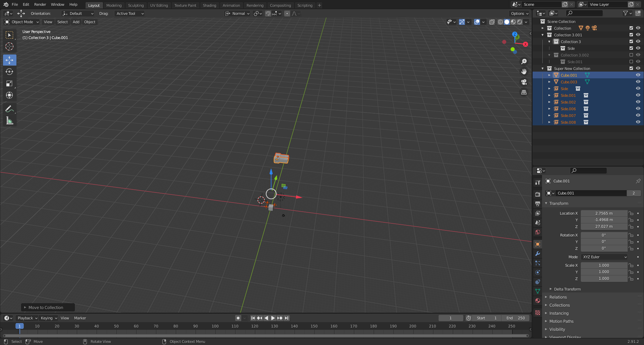This screenshot has width=644, height=345.
Task: Activate the 3D Cursor tool
Action: tap(10, 46)
